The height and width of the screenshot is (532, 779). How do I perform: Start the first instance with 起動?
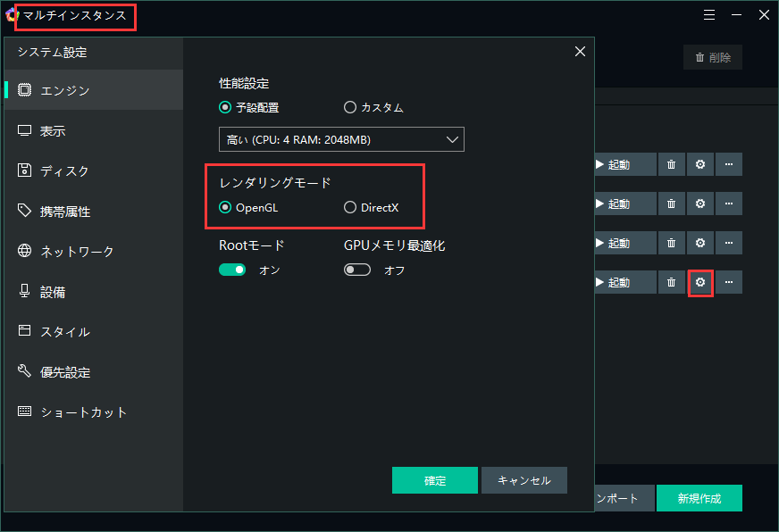[613, 165]
